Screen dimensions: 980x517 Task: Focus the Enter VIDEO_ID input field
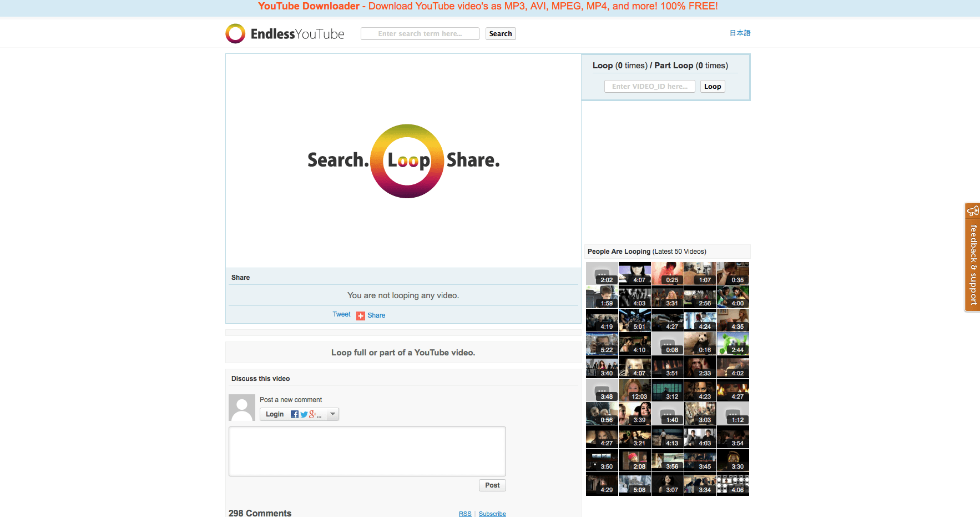tap(650, 86)
